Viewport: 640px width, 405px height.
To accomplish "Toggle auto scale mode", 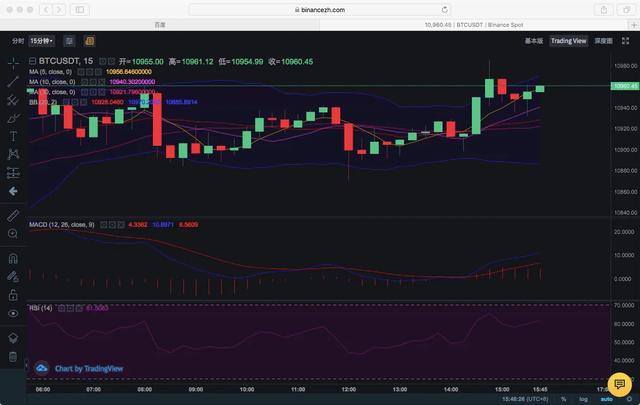I will click(x=607, y=399).
